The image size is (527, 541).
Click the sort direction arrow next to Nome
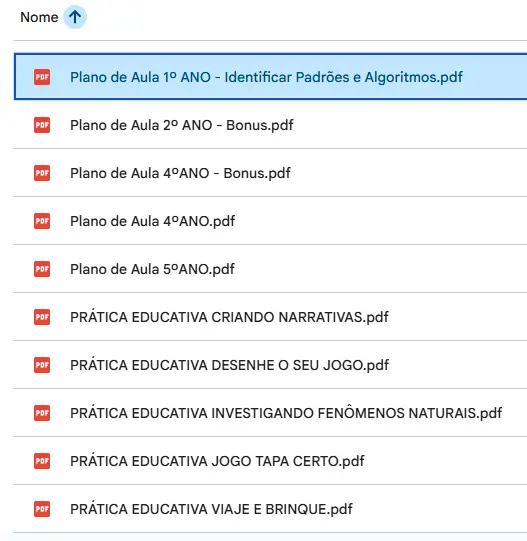click(75, 17)
